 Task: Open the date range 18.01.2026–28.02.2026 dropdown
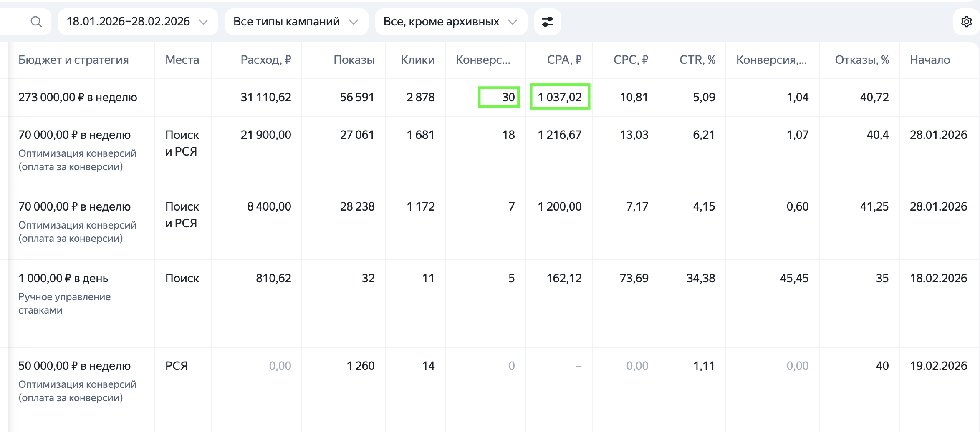[x=137, y=22]
